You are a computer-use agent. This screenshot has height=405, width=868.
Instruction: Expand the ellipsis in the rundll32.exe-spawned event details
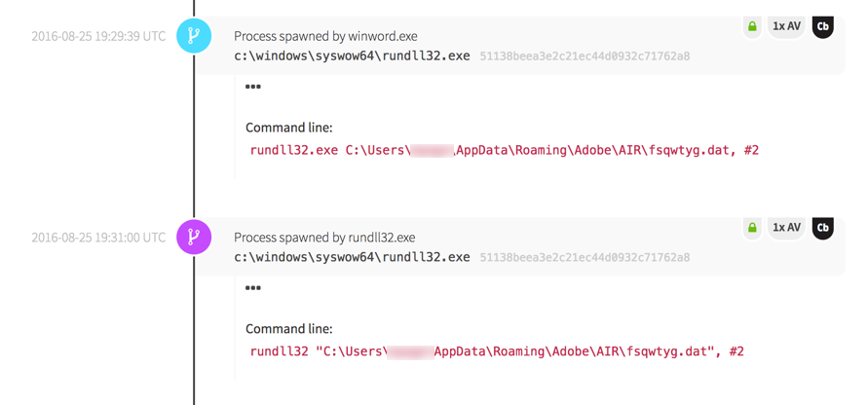tap(253, 288)
